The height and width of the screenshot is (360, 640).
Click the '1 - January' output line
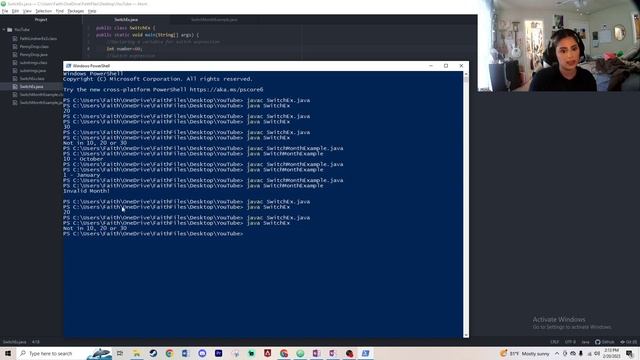tap(82, 175)
